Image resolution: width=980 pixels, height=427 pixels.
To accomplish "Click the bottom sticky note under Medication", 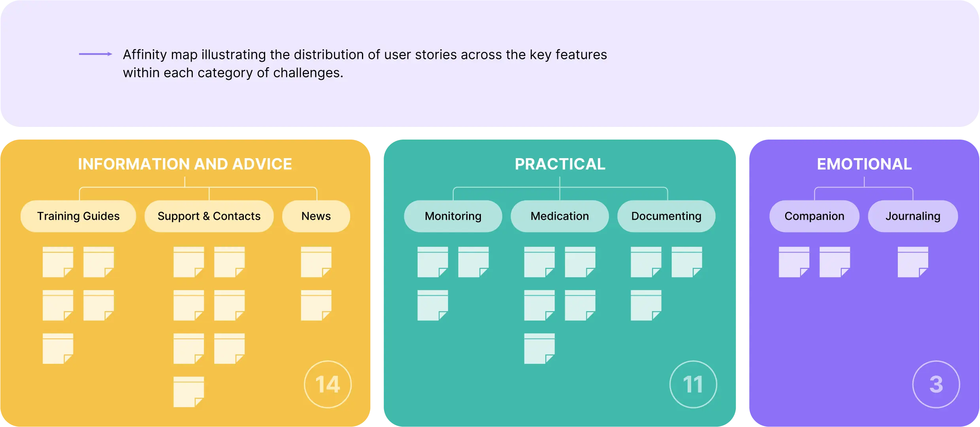I will [x=539, y=348].
